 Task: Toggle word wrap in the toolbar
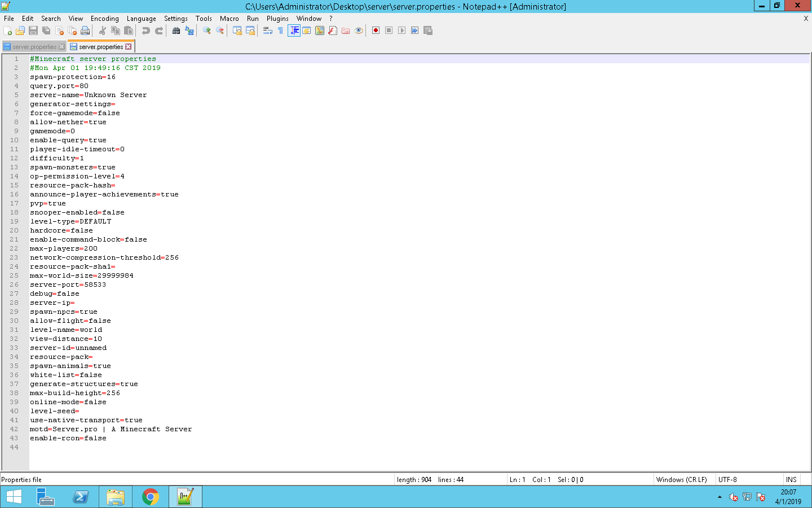coord(268,30)
